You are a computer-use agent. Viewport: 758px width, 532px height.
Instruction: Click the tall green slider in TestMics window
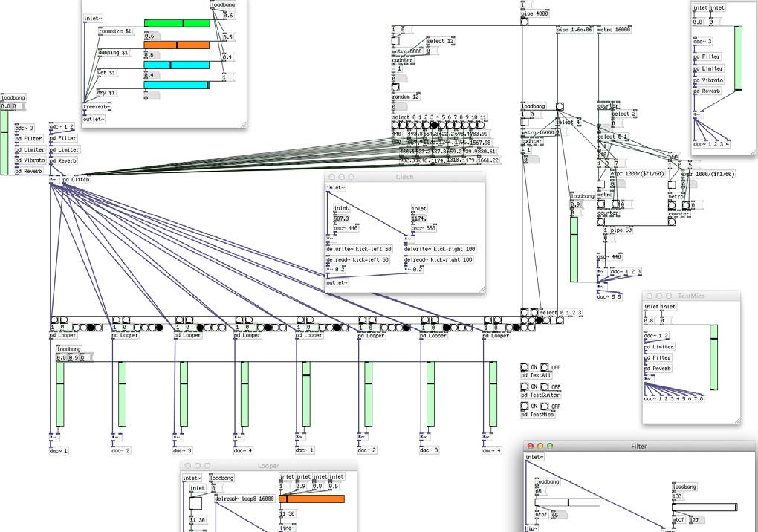pos(713,357)
